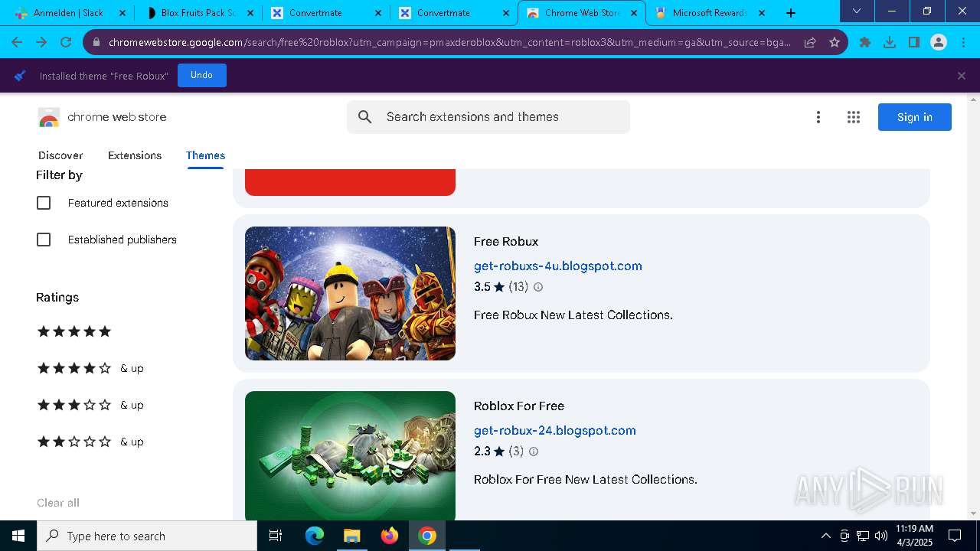980x551 pixels.
Task: Filter by two stars & up
Action: 90,442
